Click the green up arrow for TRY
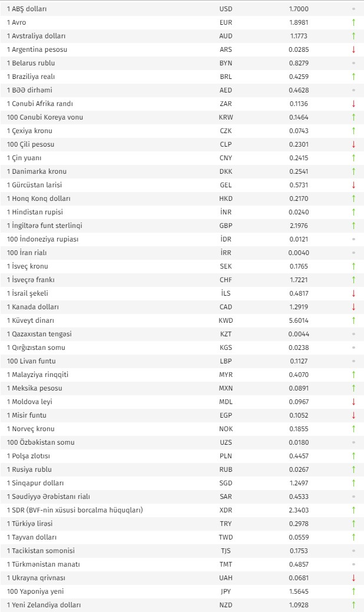Image resolution: width=364 pixels, height=612 pixels. tap(353, 524)
